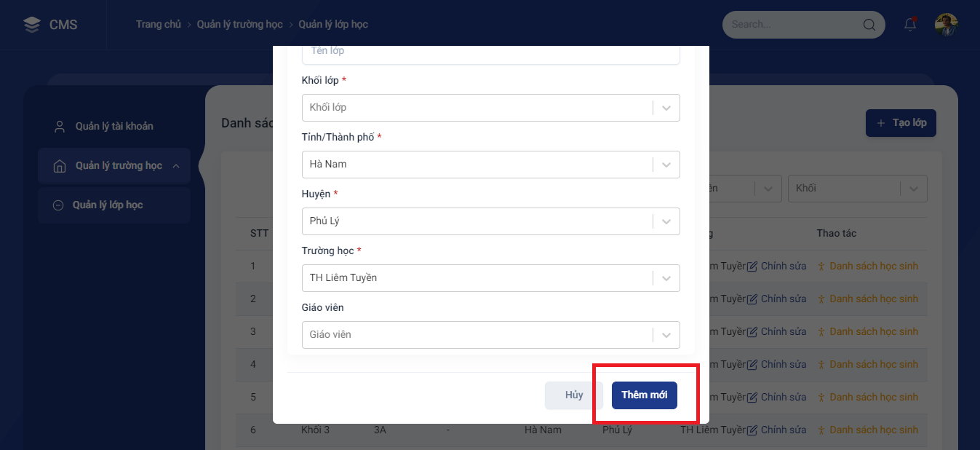Open the Khối lớp dropdown
The width and height of the screenshot is (980, 450).
[490, 108]
